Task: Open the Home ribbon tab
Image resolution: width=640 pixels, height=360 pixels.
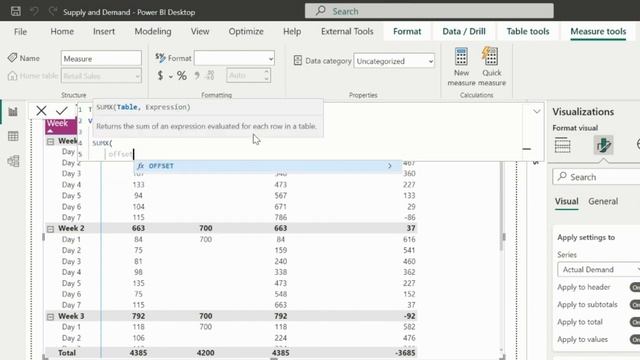Action: click(x=62, y=31)
